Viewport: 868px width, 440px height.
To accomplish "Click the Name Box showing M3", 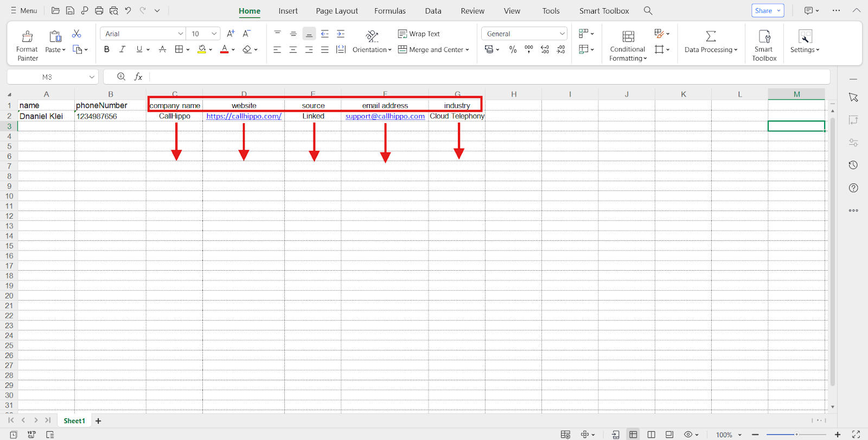I will (x=52, y=76).
